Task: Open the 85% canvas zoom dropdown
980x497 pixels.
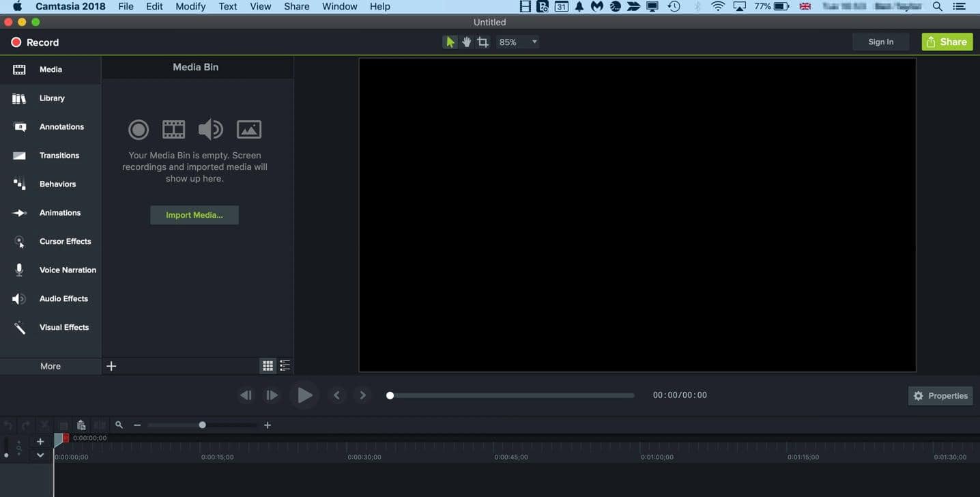Action: 518,42
